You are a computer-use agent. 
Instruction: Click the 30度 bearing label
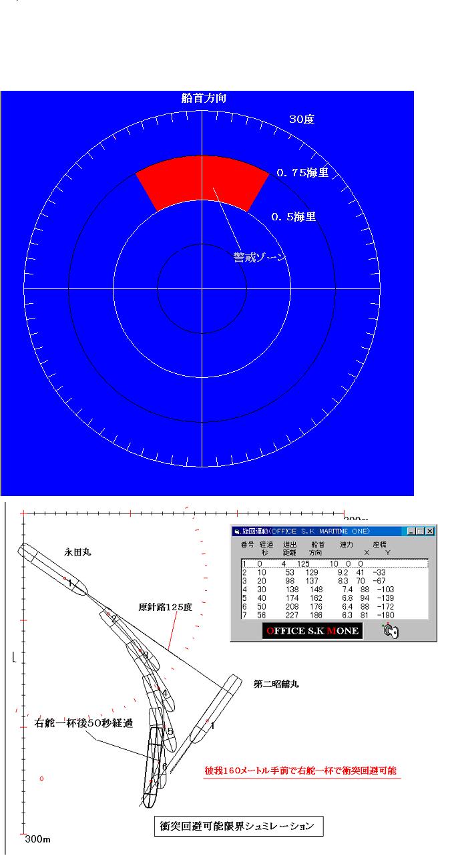(x=302, y=120)
